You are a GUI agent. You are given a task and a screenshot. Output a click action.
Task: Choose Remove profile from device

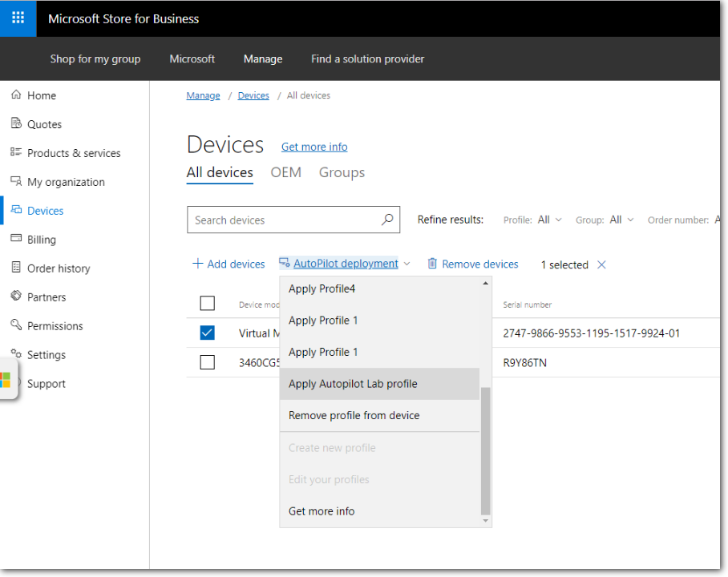(354, 415)
